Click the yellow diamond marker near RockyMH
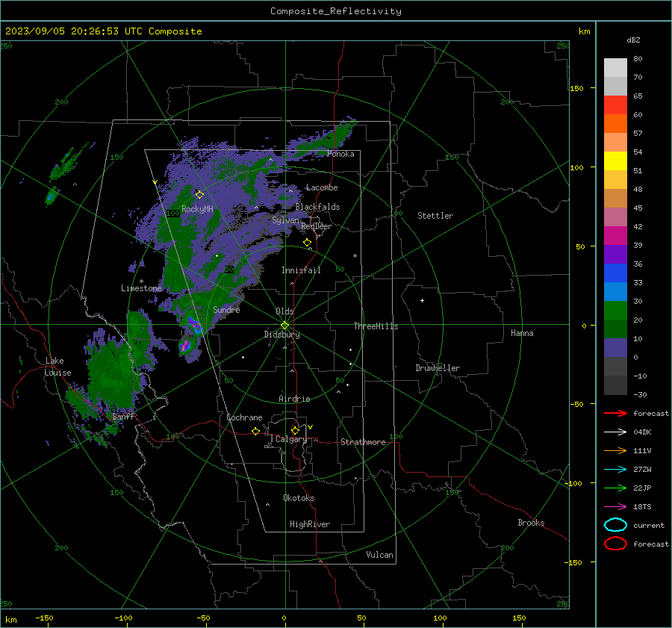The image size is (672, 628). click(199, 195)
